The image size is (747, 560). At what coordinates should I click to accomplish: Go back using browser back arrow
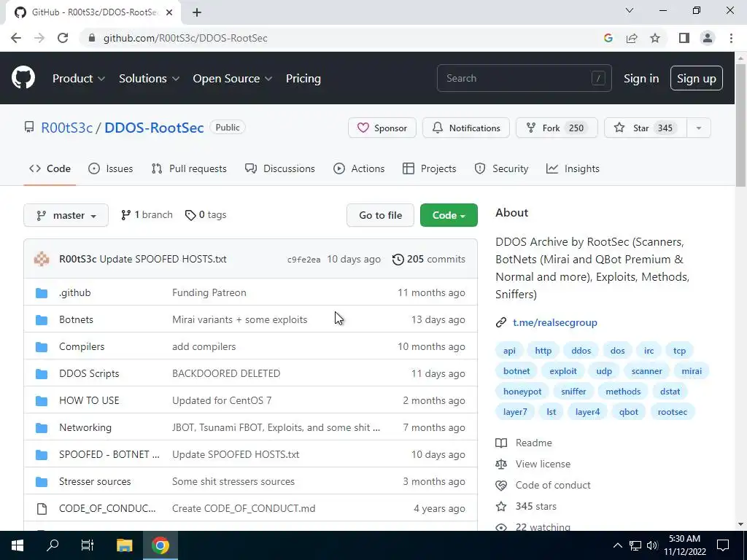[x=16, y=38]
